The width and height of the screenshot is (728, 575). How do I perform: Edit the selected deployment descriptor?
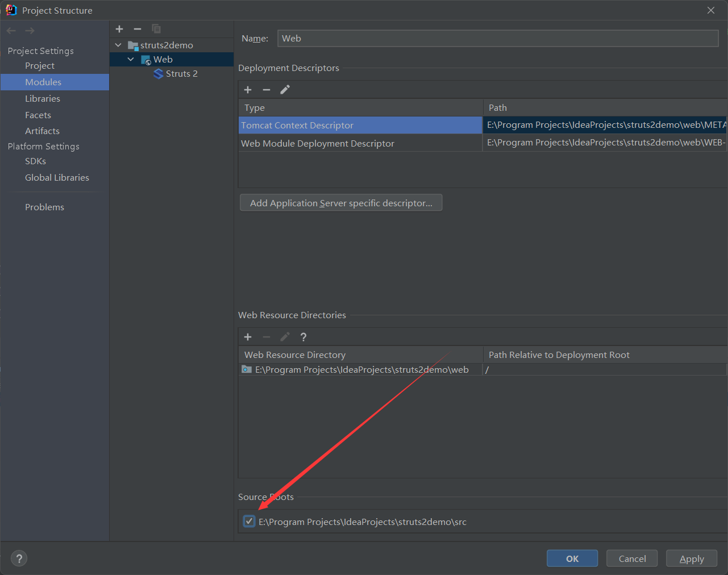pyautogui.click(x=285, y=90)
